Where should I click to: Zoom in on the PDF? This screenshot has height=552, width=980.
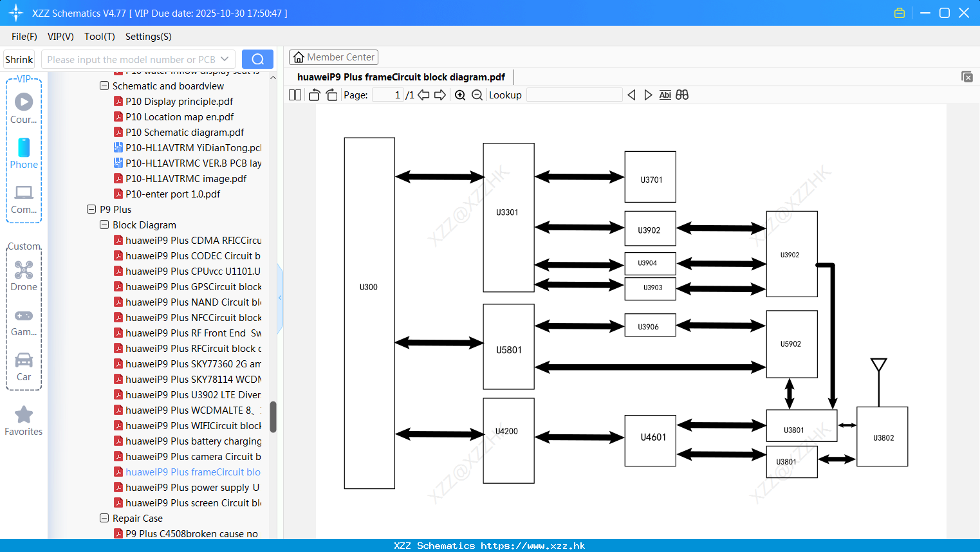tap(460, 95)
